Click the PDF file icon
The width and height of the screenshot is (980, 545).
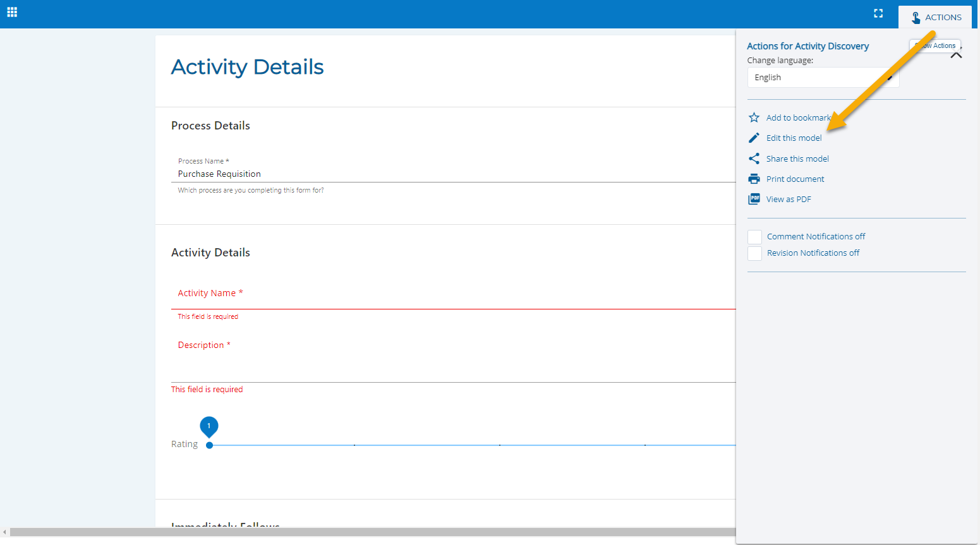754,199
